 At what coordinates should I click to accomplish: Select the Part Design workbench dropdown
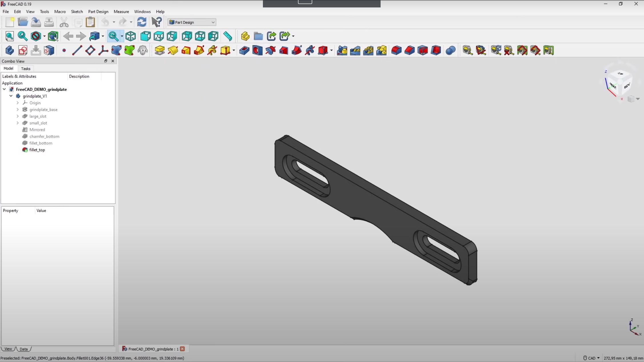[x=192, y=22]
